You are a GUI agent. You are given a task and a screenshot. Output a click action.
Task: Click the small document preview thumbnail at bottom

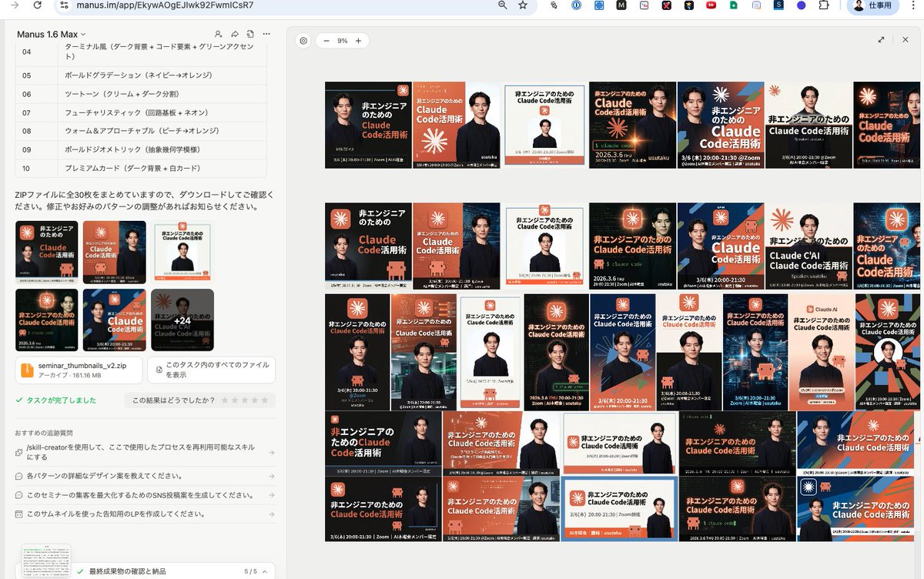coord(45,561)
